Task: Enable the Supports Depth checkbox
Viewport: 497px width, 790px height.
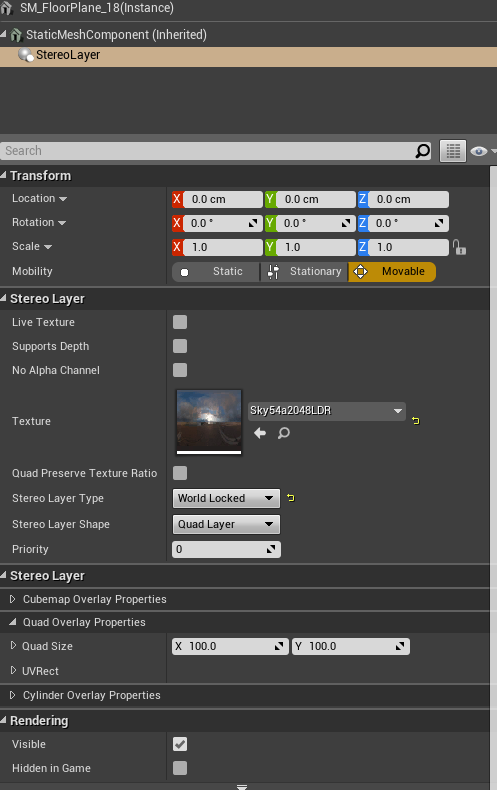Action: point(180,346)
